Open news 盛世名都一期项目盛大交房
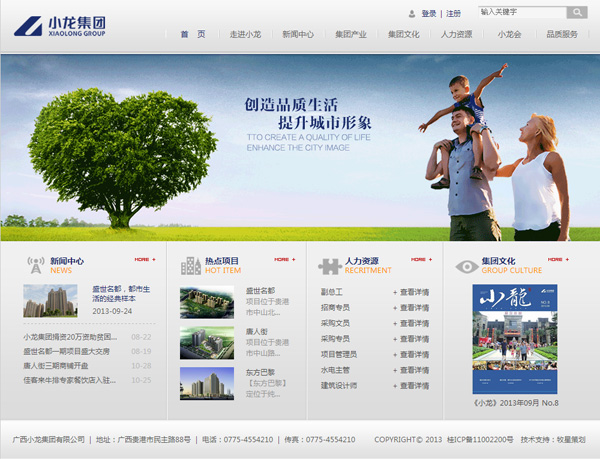The width and height of the screenshot is (600, 459). pyautogui.click(x=67, y=351)
